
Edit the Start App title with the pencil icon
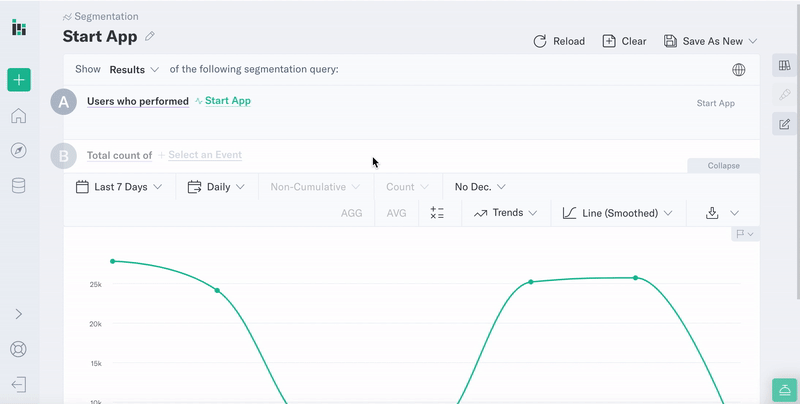pyautogui.click(x=149, y=36)
